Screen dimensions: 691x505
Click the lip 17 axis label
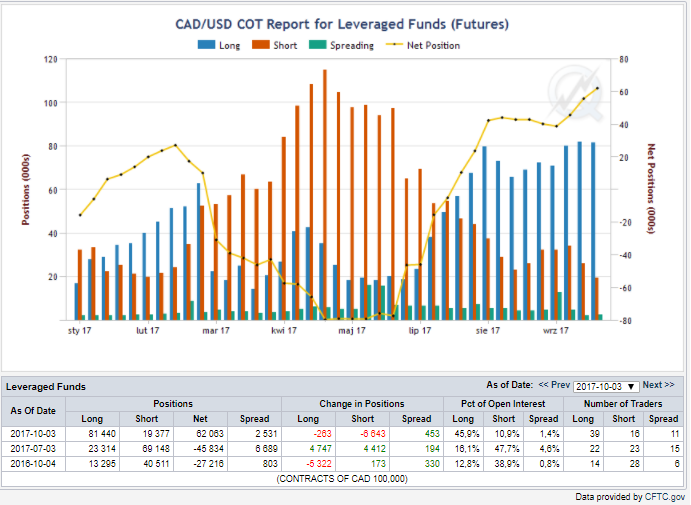(x=420, y=330)
